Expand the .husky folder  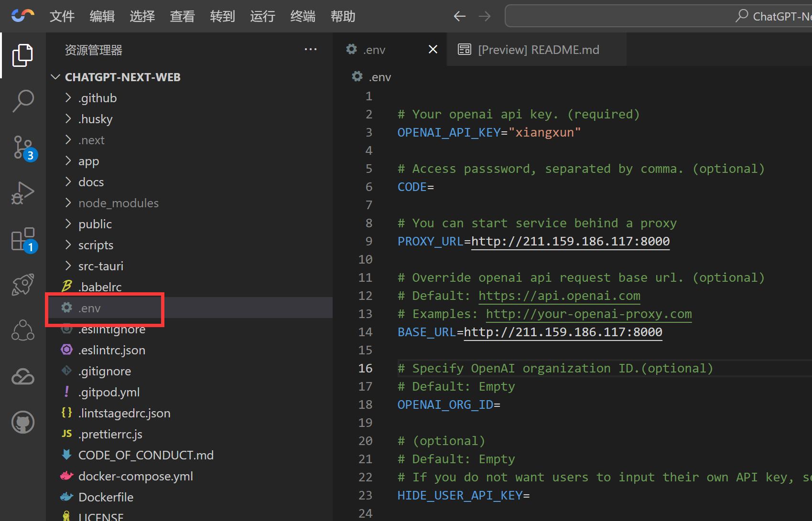pyautogui.click(x=68, y=119)
